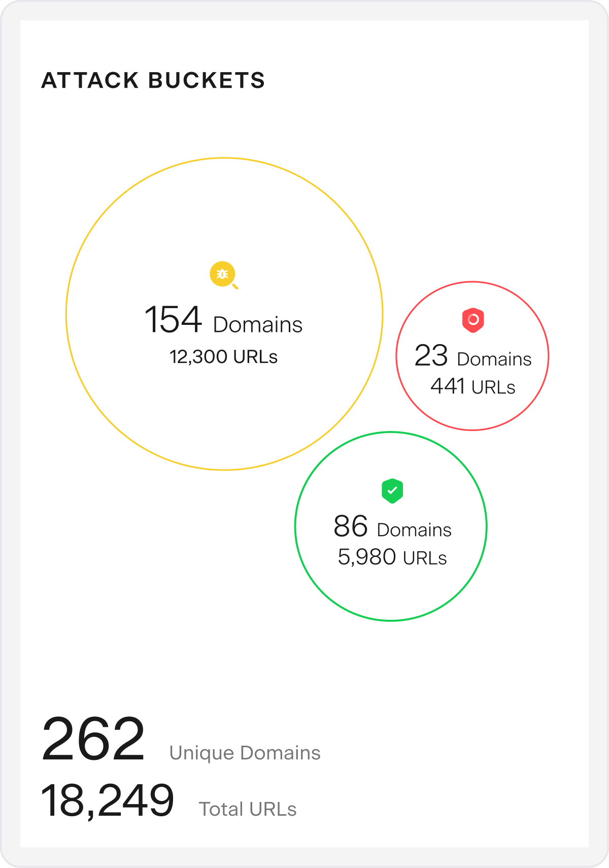Open the 5,980 URLs count

(x=392, y=557)
